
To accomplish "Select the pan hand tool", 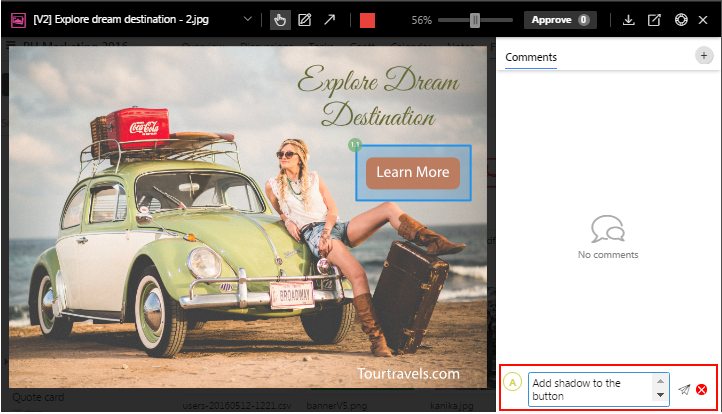I will point(280,20).
